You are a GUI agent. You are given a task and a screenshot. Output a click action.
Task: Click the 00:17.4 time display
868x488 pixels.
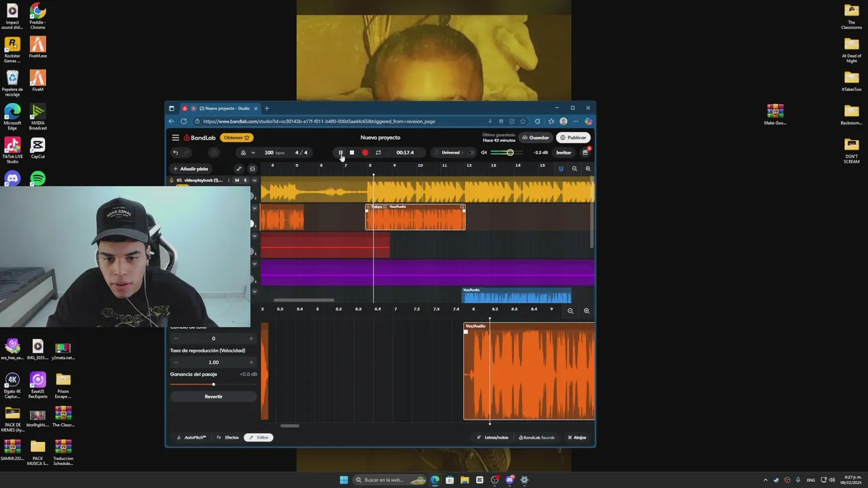[x=405, y=152]
